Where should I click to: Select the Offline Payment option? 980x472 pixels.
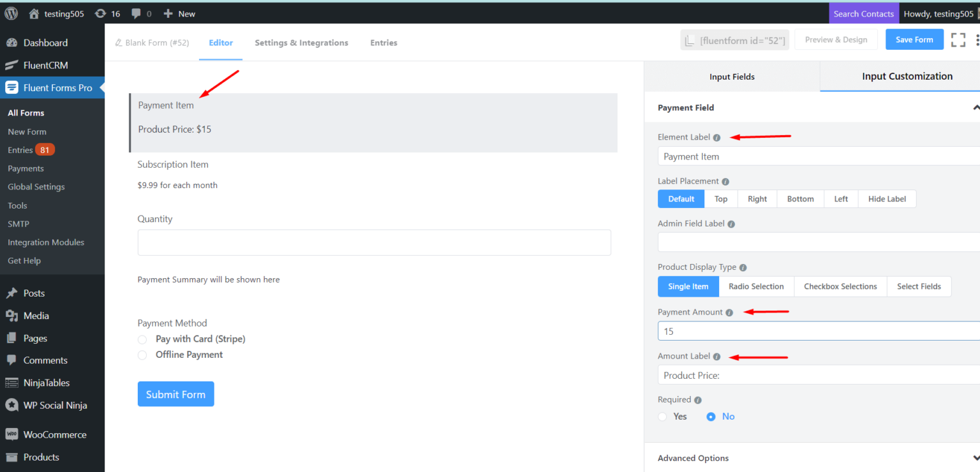coord(142,355)
